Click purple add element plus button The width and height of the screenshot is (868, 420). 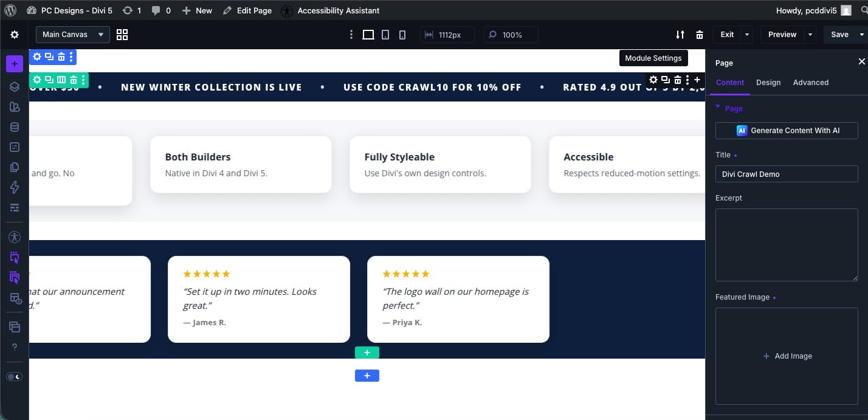coord(15,64)
